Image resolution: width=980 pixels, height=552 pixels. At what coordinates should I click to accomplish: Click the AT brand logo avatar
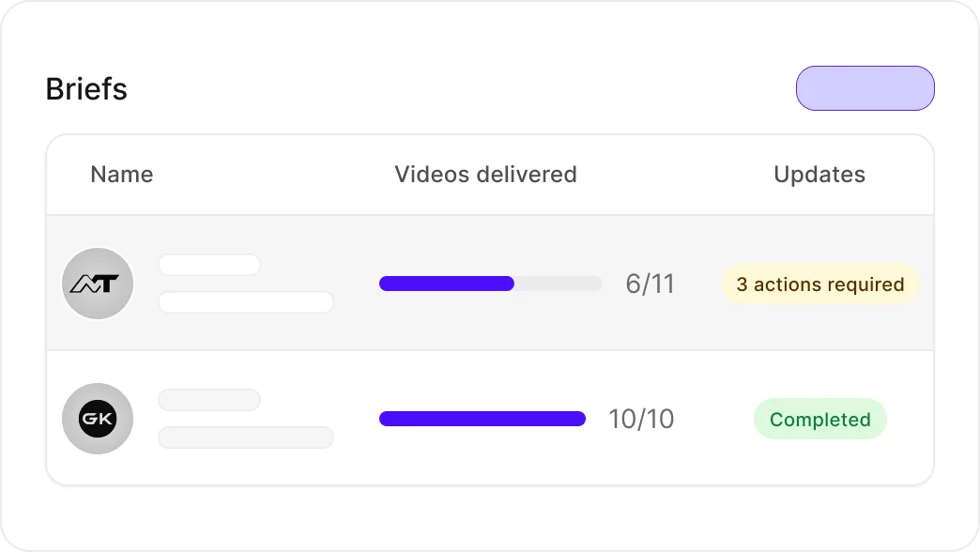click(98, 284)
